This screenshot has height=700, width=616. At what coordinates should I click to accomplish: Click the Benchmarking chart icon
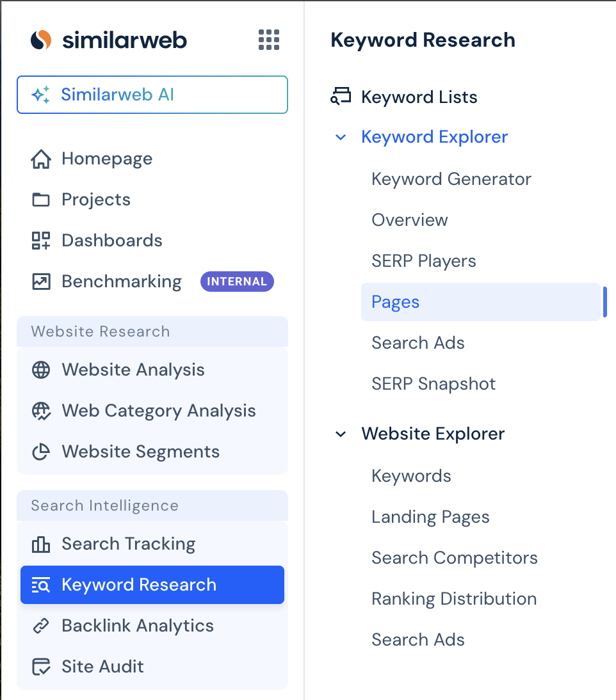41,282
